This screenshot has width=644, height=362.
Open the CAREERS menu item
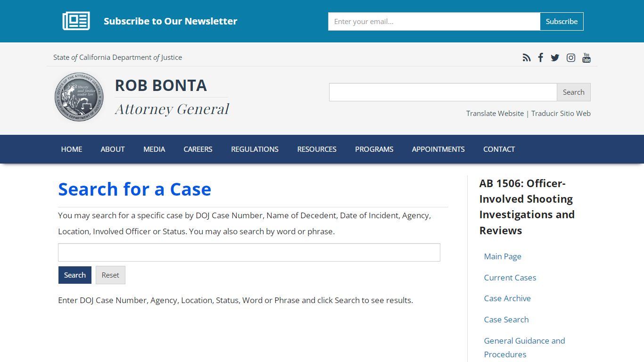click(198, 149)
